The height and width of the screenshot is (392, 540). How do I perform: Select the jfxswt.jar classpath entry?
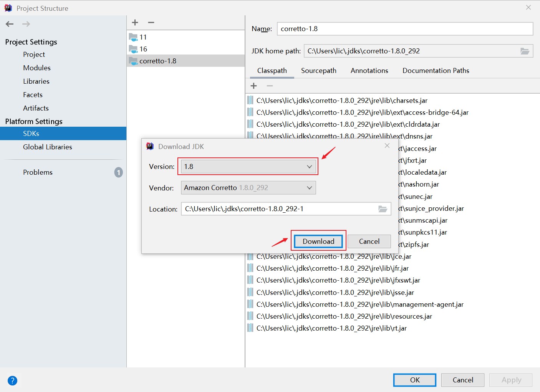(338, 280)
